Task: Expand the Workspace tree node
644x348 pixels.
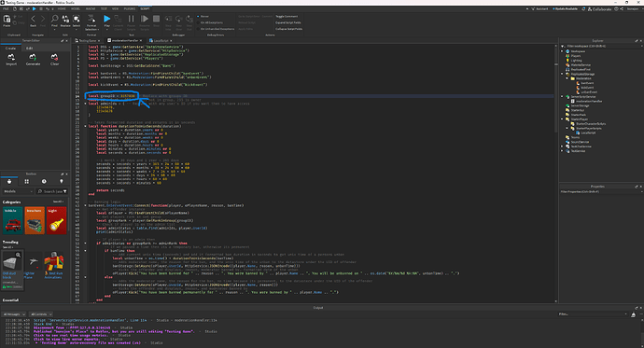Action: point(562,51)
